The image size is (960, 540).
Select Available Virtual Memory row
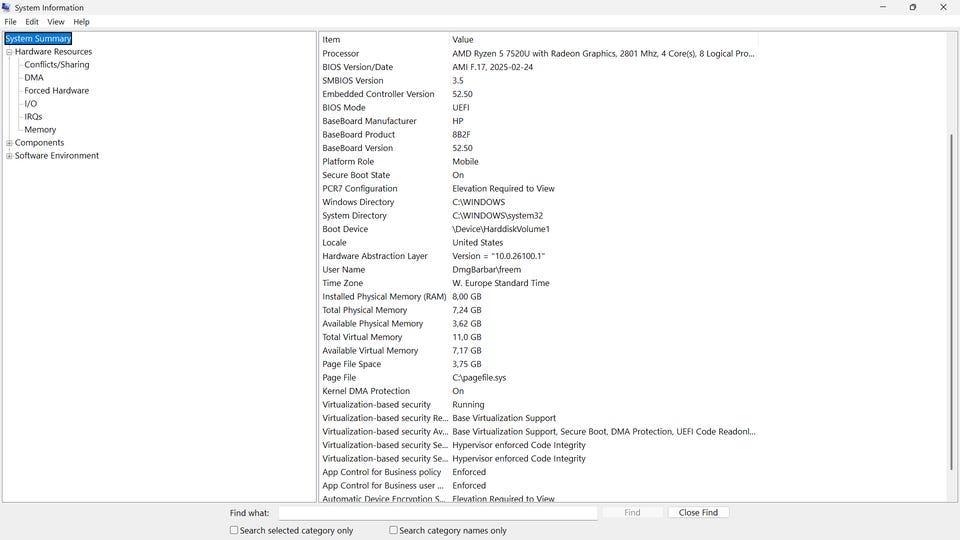click(x=538, y=350)
